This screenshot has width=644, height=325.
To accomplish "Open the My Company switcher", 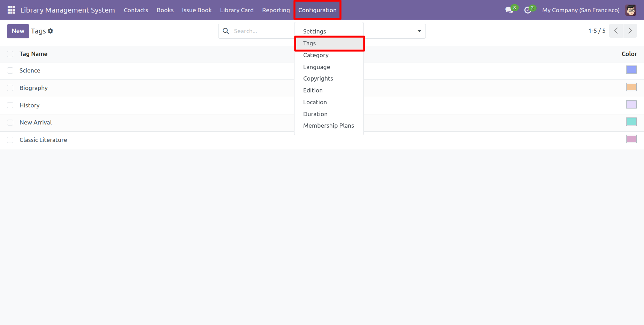I will pos(581,10).
